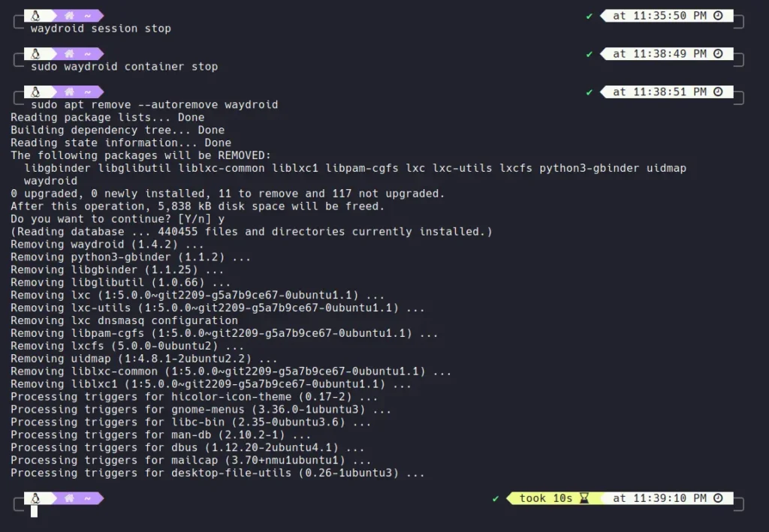Image resolution: width=769 pixels, height=532 pixels.
Task: Click the green checkmark next to 11:38:49 PM
Action: pos(590,54)
